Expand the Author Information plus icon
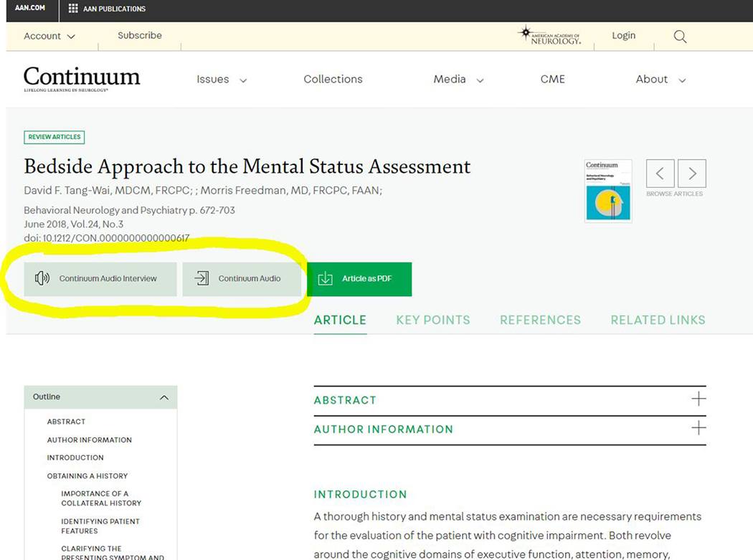The width and height of the screenshot is (753, 560). 698,427
